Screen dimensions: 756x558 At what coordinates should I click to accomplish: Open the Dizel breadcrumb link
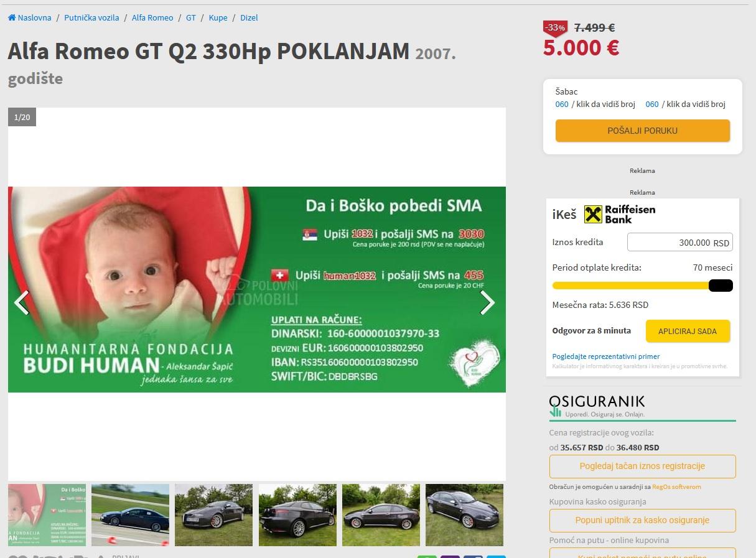tap(249, 18)
